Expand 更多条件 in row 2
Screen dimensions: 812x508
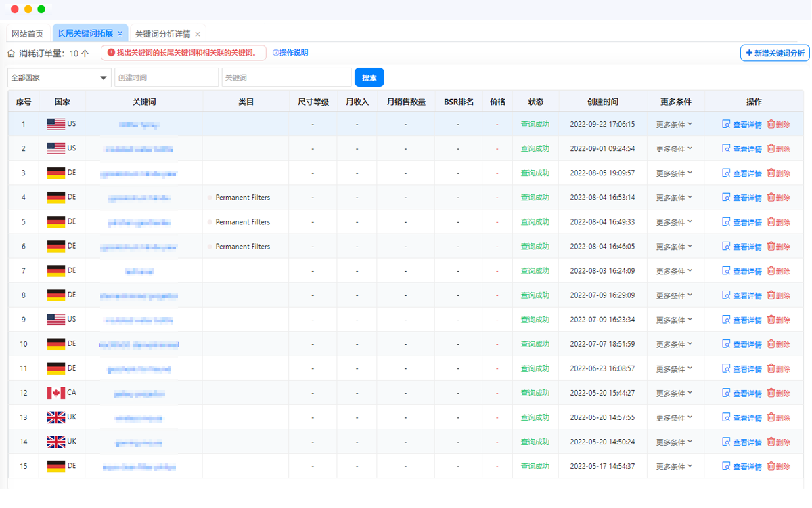(674, 149)
